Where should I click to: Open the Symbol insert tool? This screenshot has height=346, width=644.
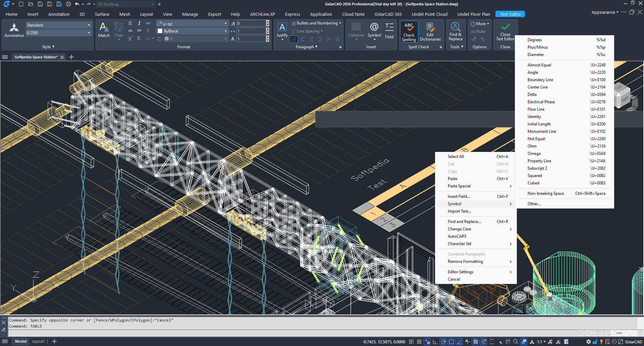(374, 30)
